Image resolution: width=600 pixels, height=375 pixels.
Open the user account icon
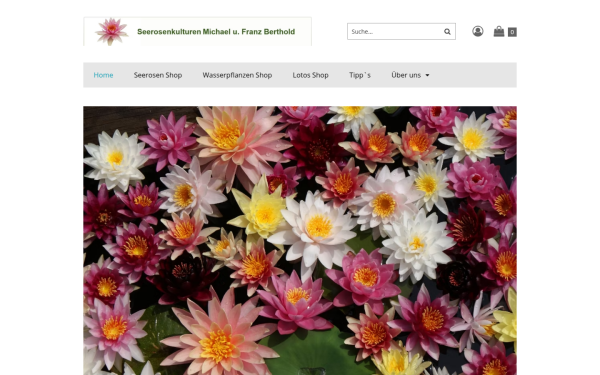point(478,31)
